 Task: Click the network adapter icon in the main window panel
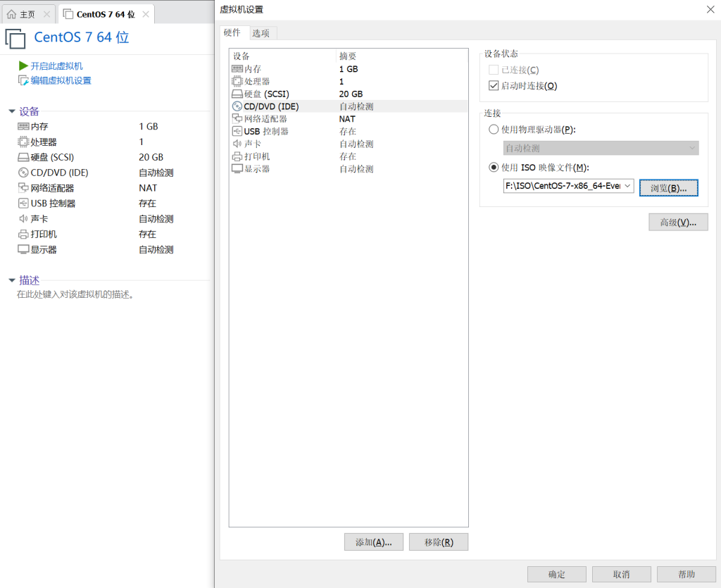click(23, 187)
